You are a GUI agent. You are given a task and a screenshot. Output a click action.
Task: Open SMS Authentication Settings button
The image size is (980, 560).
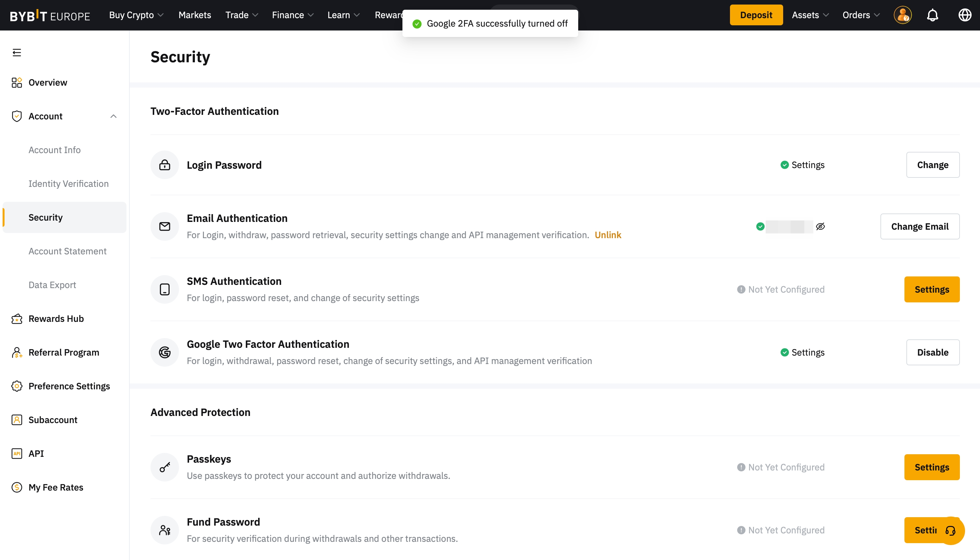point(932,289)
